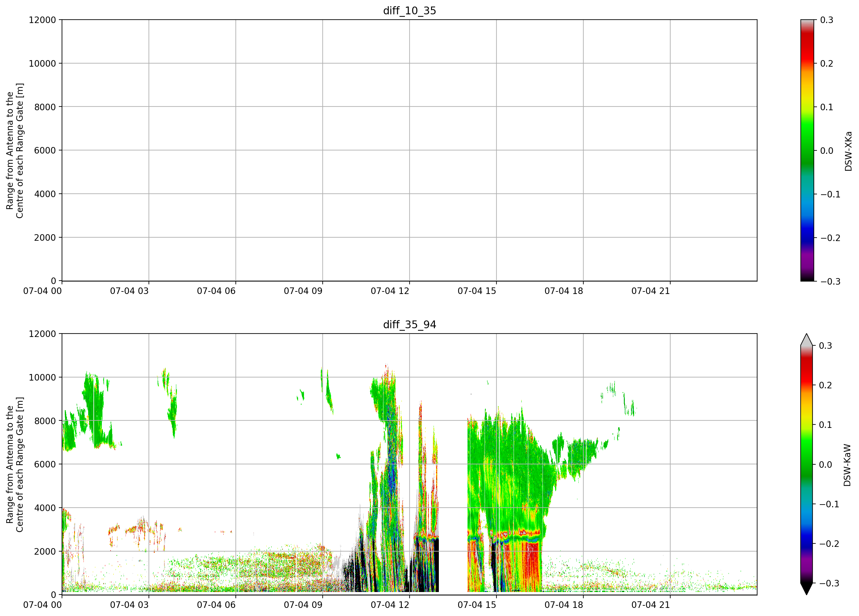Screen dimensions: 859x616
Task: Select the 07-04 15 time tick under diff_35_94
Action: [477, 605]
